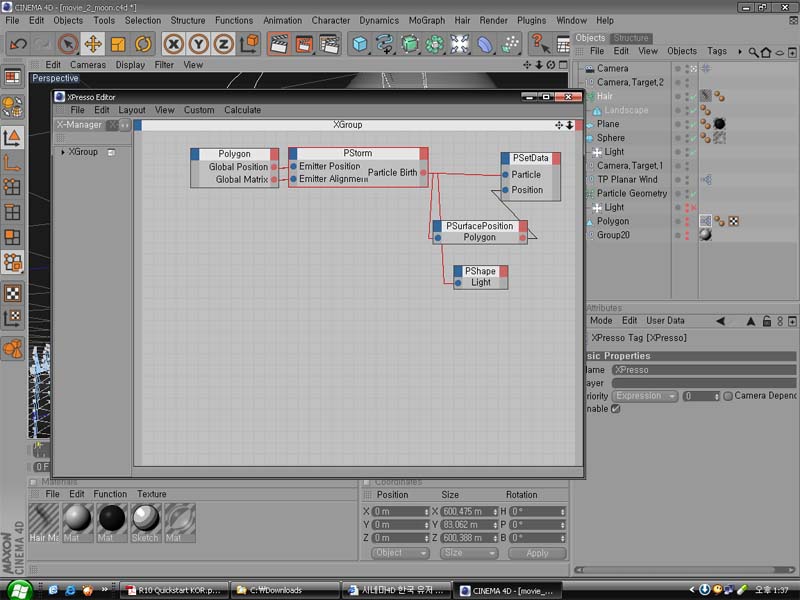This screenshot has height=600, width=800.
Task: Select the Sketch material swatch
Action: click(146, 523)
